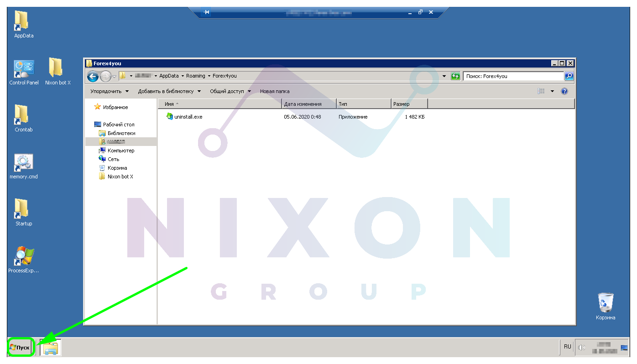Click the network icon in the system tray
Image resolution: width=637 pixels, height=364 pixels.
coord(624,348)
